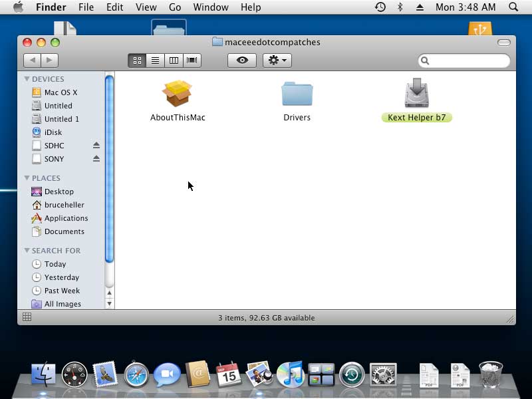Click the sidebar scroll down arrow
Viewport: 532px width, 399px height.
[109, 303]
